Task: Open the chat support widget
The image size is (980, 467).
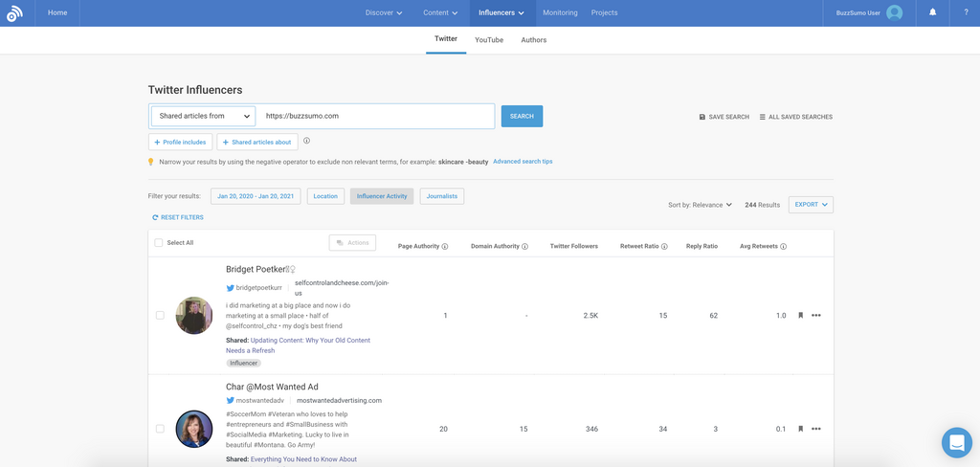Action: (x=956, y=442)
